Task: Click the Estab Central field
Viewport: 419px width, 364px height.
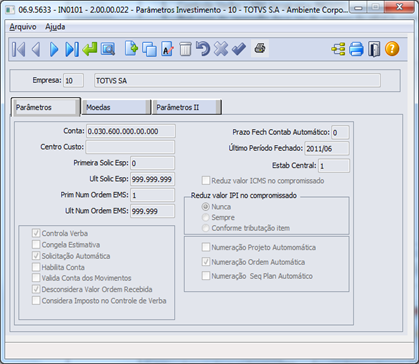Action: pyautogui.click(x=334, y=166)
